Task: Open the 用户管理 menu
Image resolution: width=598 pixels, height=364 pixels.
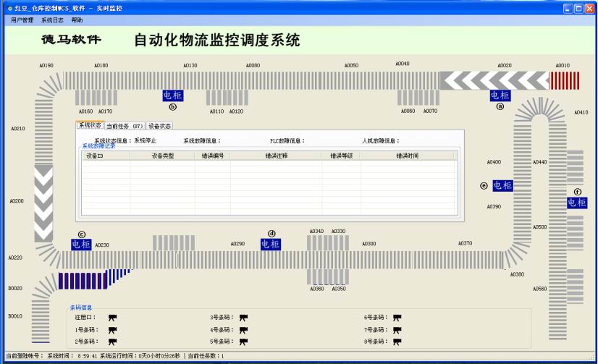Action: [x=22, y=20]
